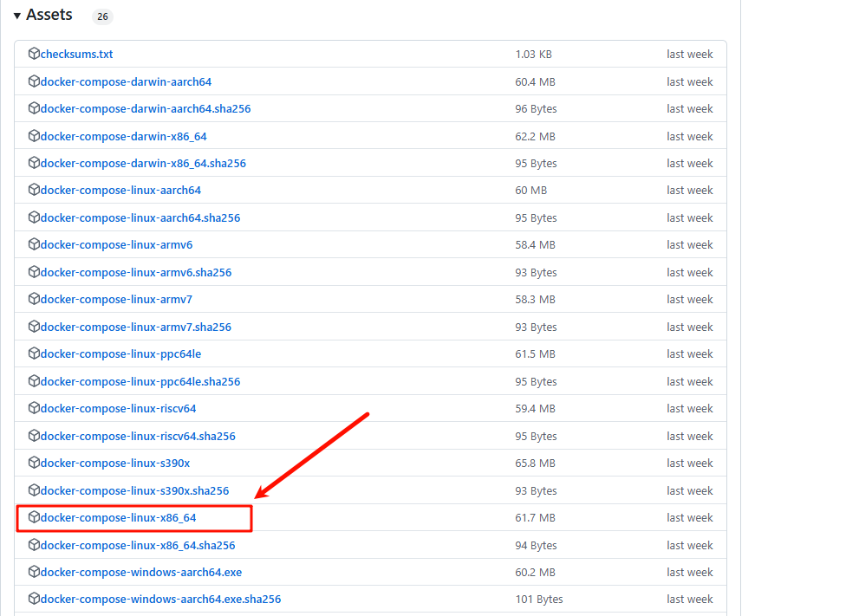Viewport: 859px width, 616px height.
Task: Click package icon beside docker-compose-linux-armv6
Action: (34, 245)
